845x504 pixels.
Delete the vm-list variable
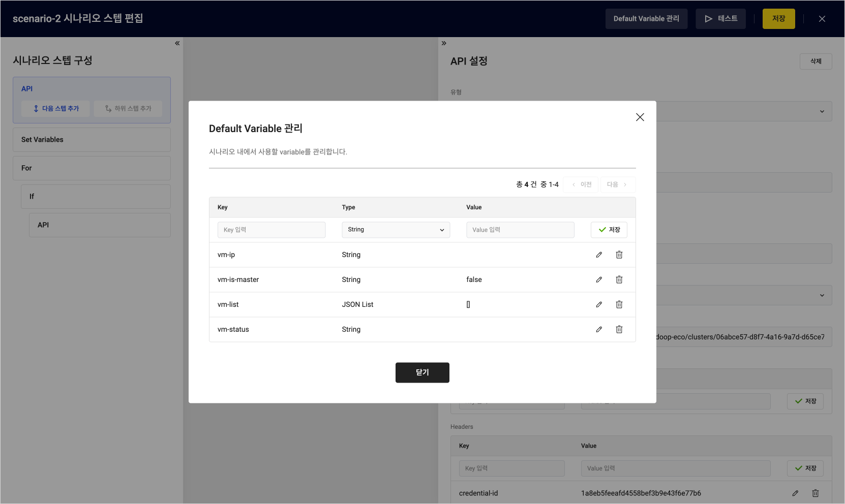[619, 305]
